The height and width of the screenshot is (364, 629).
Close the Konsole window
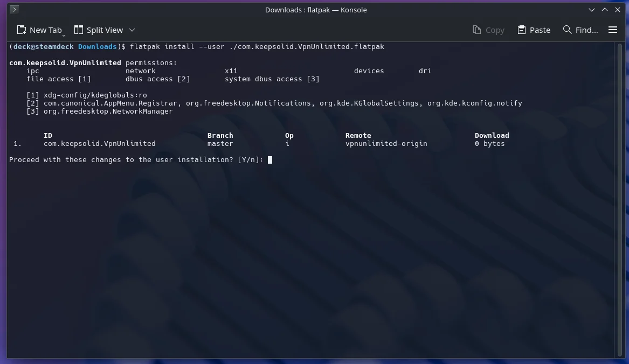pos(618,10)
